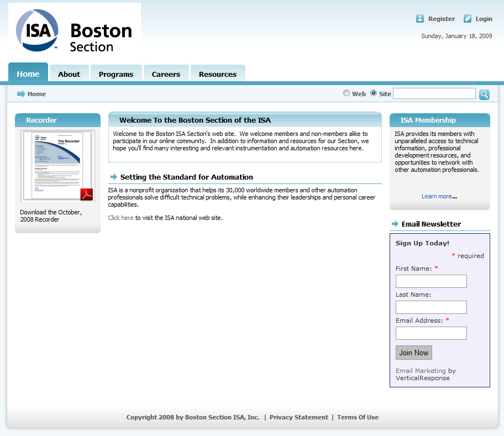Screen dimensions: 504x436
Task: Follow the Click here ISA national link
Action: [120, 218]
